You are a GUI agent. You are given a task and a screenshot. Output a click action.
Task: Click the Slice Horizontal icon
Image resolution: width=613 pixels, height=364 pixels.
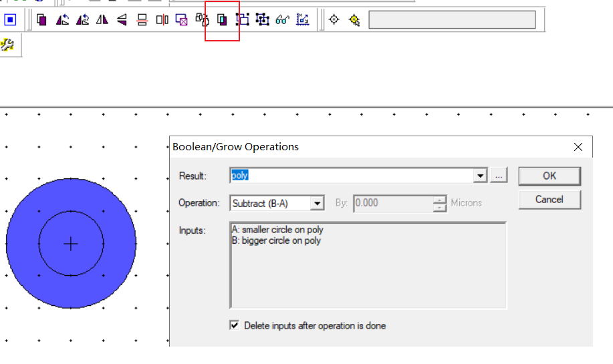pyautogui.click(x=142, y=19)
